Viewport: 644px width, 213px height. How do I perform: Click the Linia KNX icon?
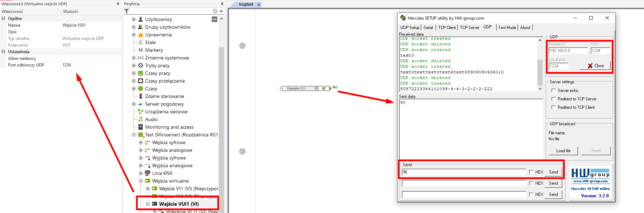tap(148, 173)
